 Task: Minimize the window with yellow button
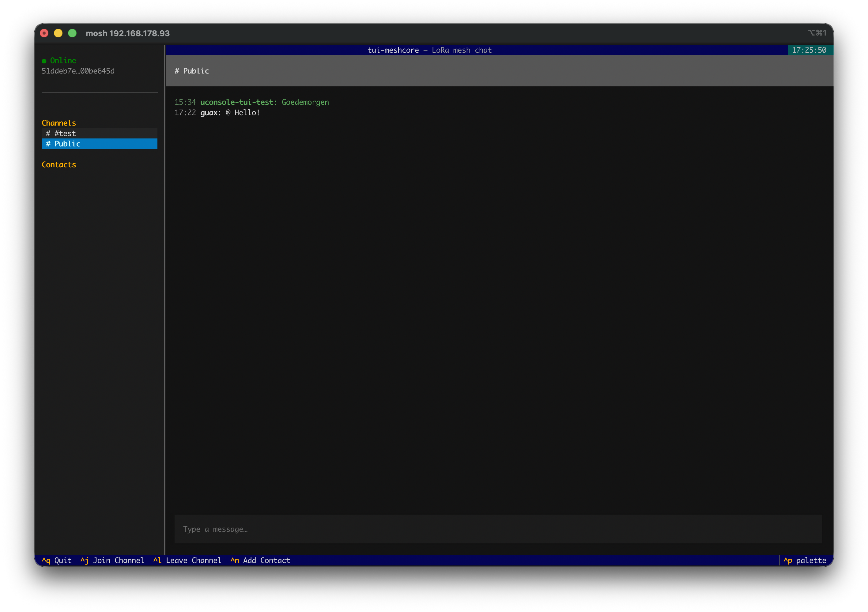coord(58,33)
